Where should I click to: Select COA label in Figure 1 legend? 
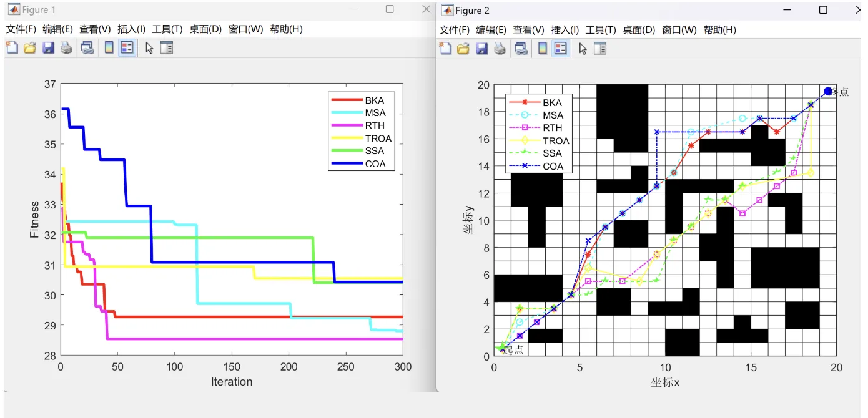pyautogui.click(x=375, y=164)
